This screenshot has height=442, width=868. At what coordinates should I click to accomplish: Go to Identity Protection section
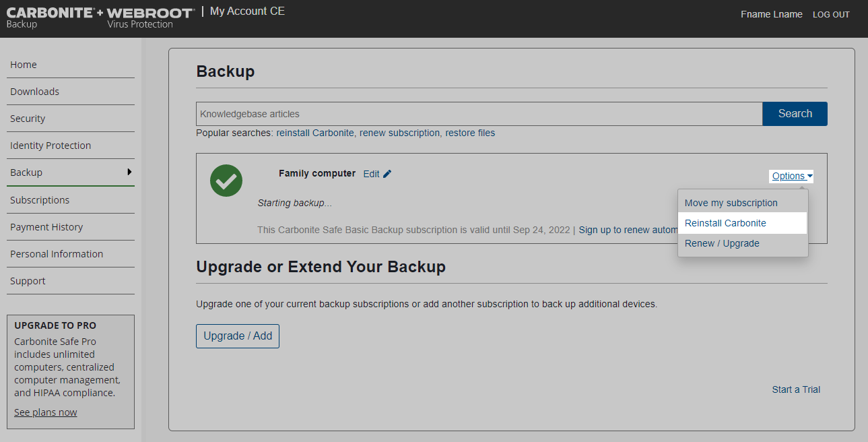pos(51,145)
